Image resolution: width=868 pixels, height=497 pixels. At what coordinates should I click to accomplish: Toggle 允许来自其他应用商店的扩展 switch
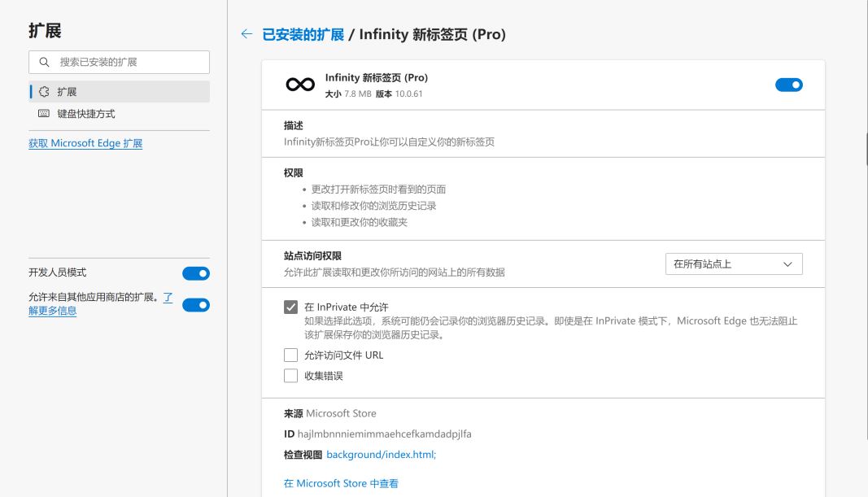(x=196, y=305)
